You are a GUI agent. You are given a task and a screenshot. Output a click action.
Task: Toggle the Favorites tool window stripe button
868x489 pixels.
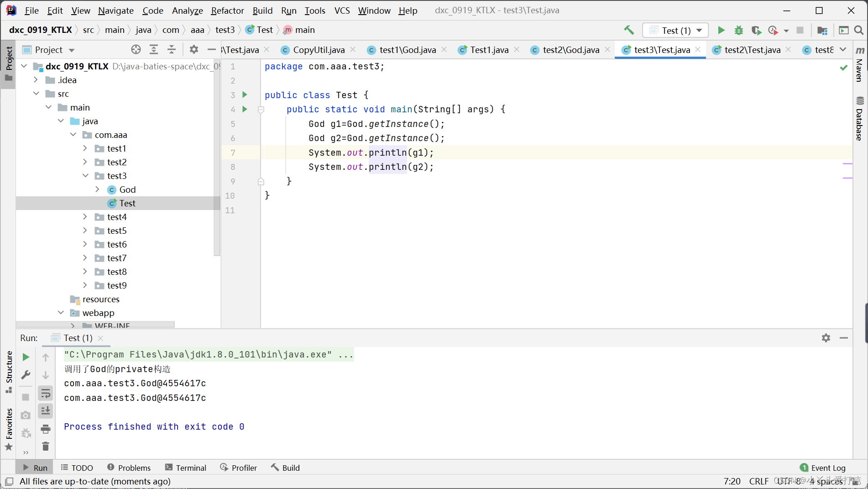[9, 429]
